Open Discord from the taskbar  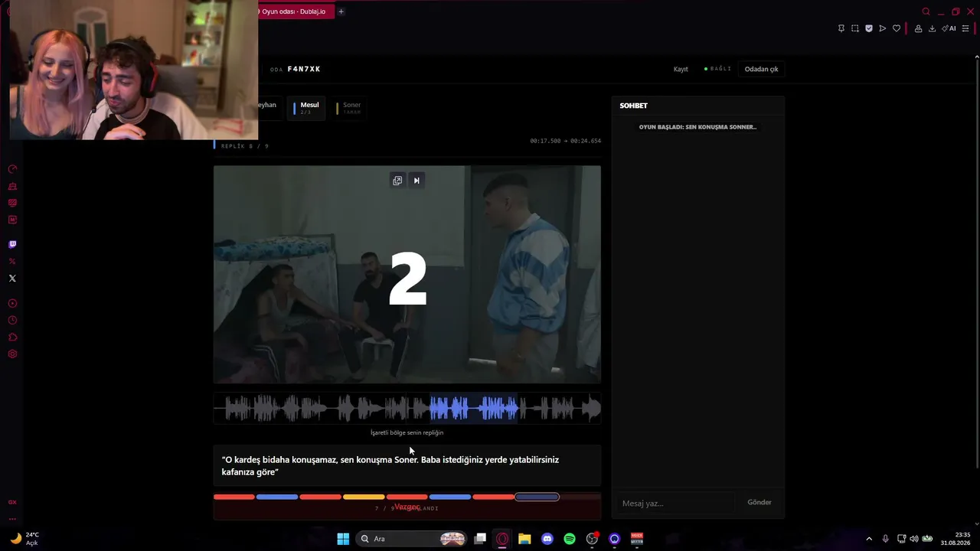[547, 539]
